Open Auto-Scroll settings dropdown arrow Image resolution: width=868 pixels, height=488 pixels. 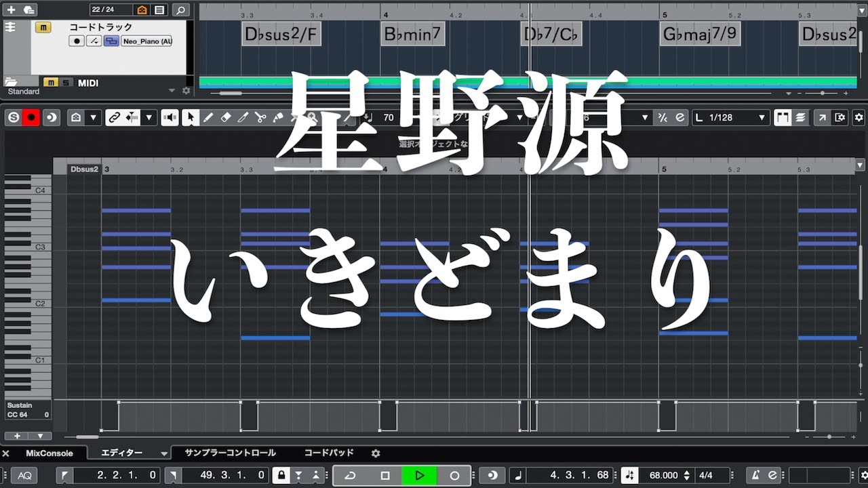tap(149, 117)
